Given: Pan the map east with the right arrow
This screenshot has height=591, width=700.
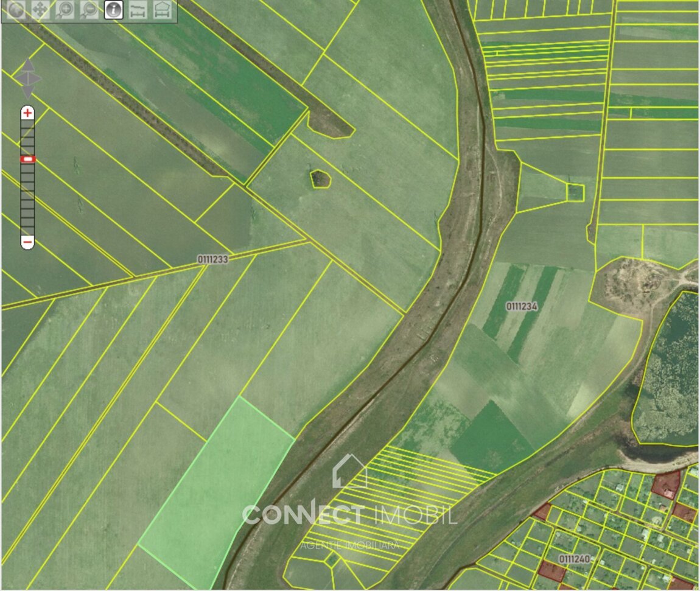Looking at the screenshot, I should click(37, 79).
